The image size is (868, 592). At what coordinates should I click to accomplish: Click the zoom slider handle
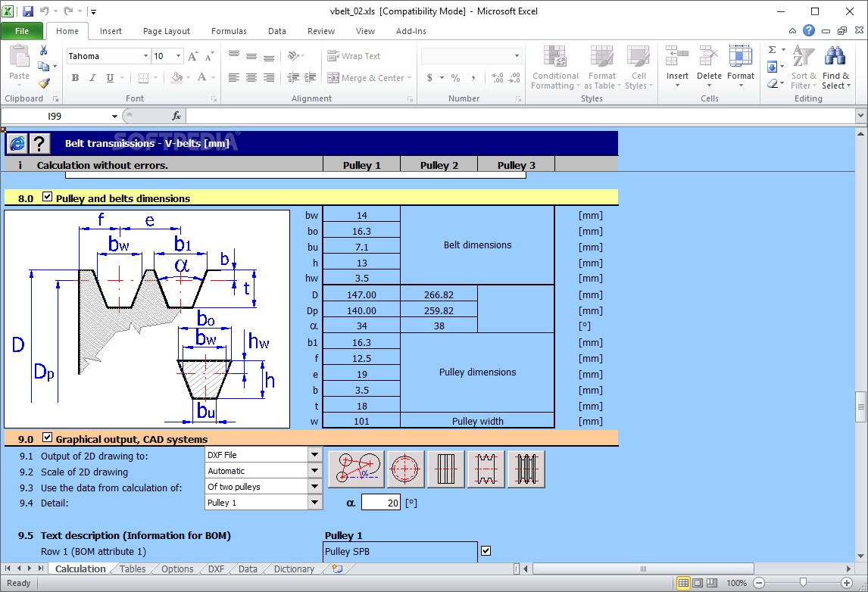click(x=803, y=583)
